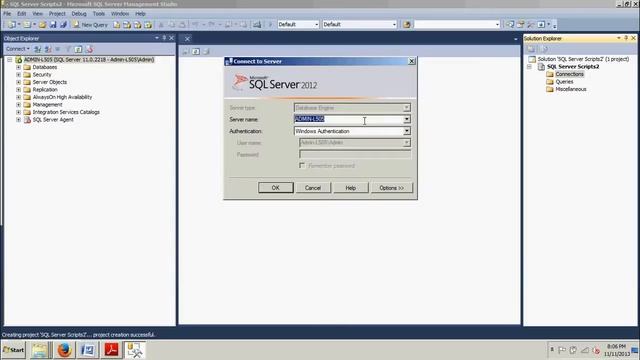This screenshot has height=360, width=640.
Task: Open the Server name dropdown arrow
Action: click(407, 119)
